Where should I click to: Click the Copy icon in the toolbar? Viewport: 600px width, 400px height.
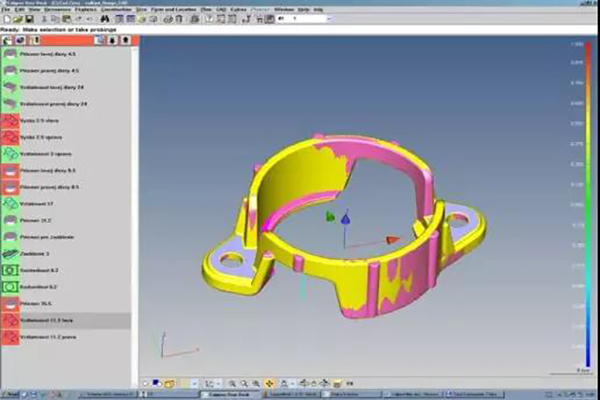pyautogui.click(x=55, y=19)
